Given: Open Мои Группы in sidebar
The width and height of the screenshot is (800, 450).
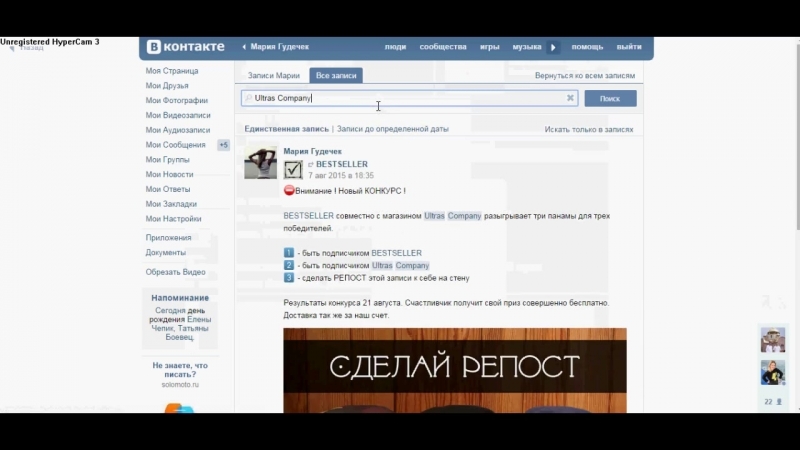Looking at the screenshot, I should tap(167, 160).
